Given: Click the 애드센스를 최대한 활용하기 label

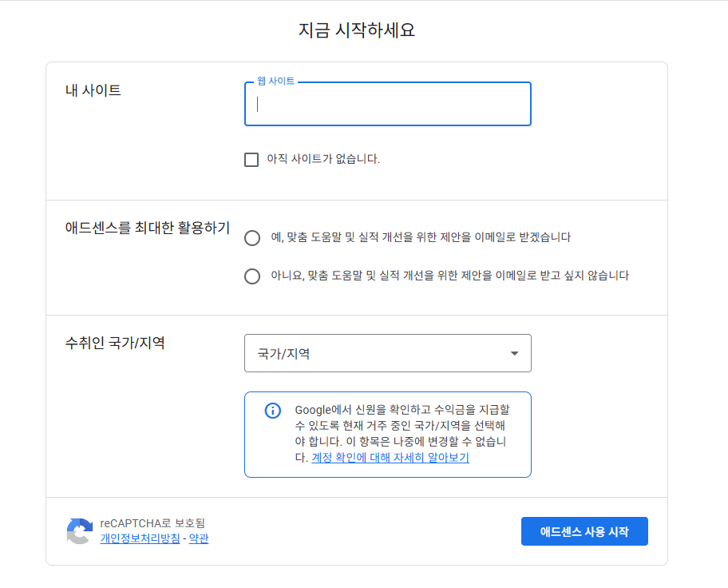Looking at the screenshot, I should tap(148, 228).
